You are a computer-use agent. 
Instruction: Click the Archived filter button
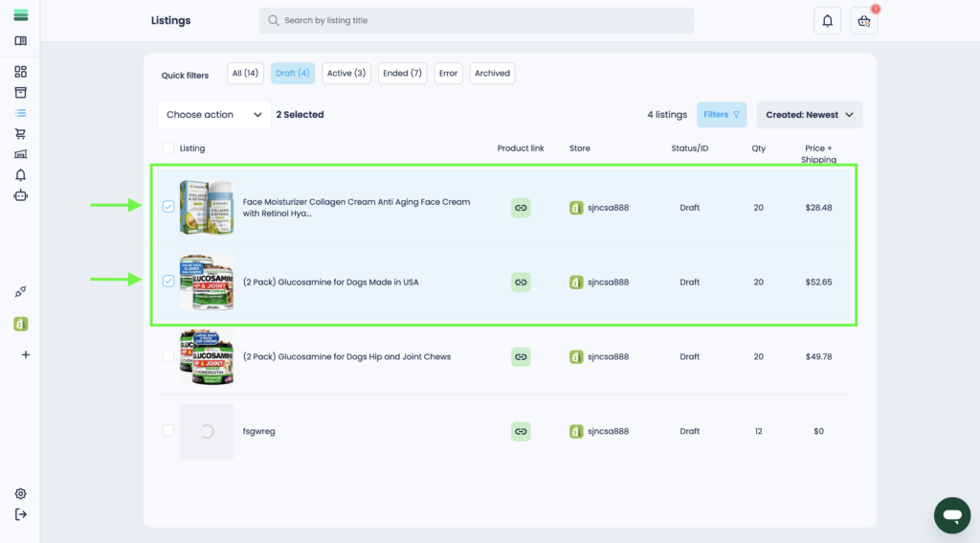(492, 74)
